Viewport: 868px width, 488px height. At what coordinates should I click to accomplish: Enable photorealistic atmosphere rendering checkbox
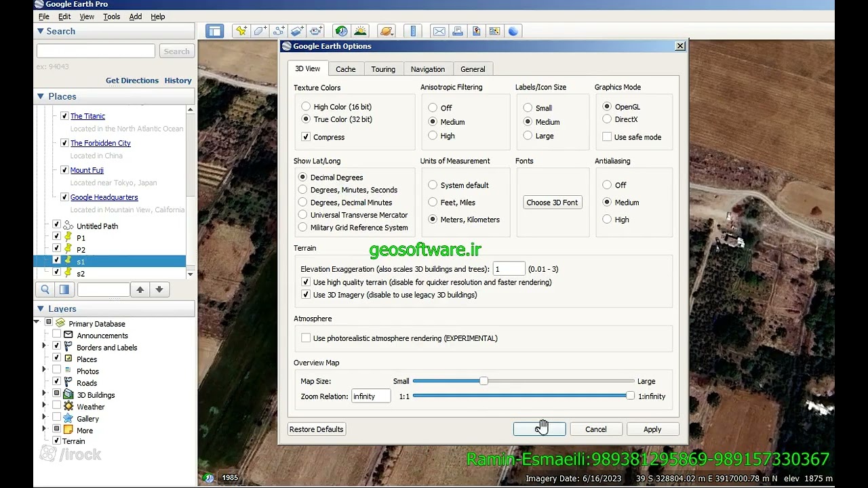pyautogui.click(x=306, y=338)
